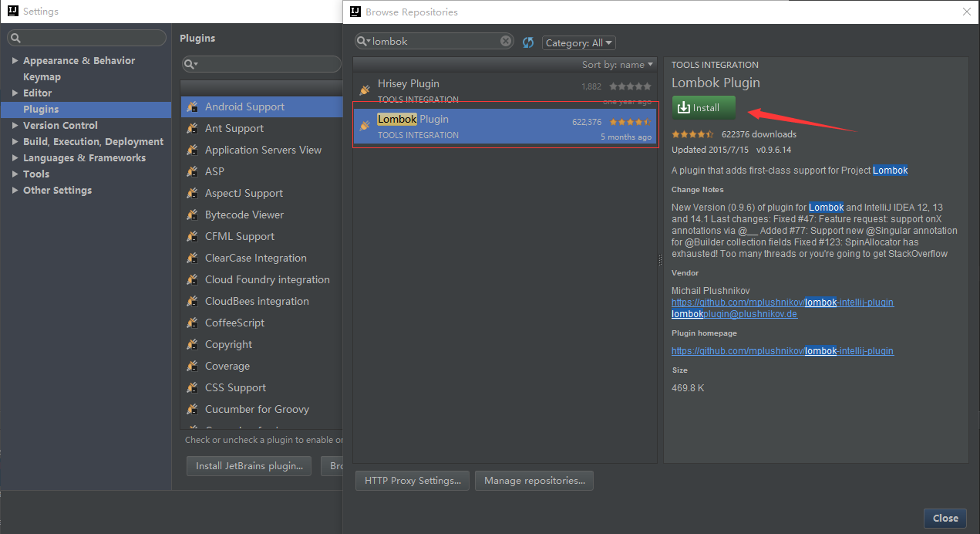Select Keymap in Settings tree

[x=42, y=77]
